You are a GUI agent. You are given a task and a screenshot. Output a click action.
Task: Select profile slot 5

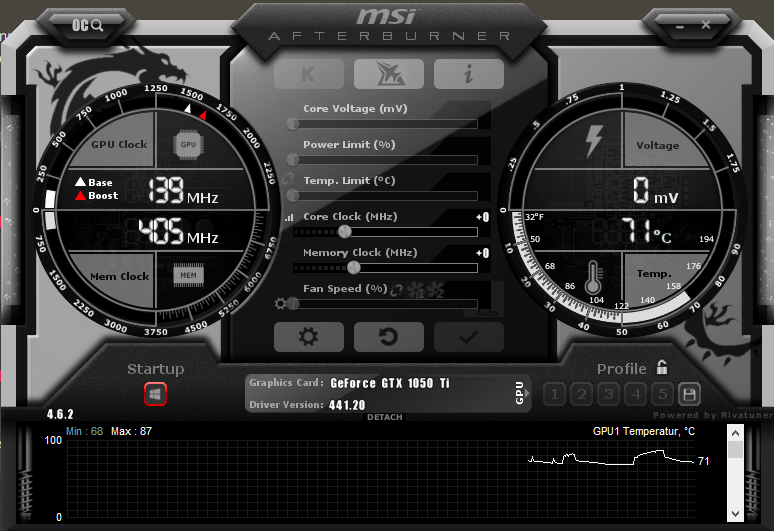click(x=662, y=394)
